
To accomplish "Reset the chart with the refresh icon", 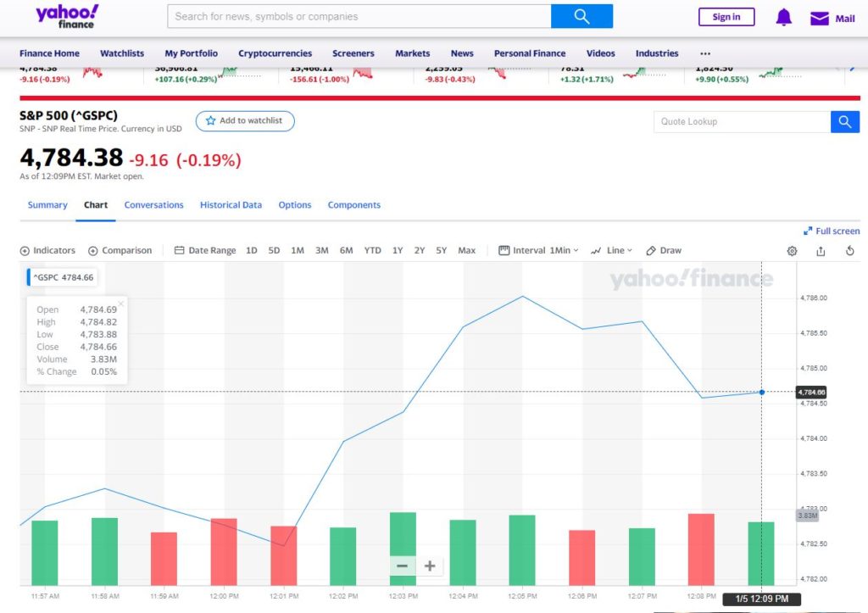I will point(849,251).
